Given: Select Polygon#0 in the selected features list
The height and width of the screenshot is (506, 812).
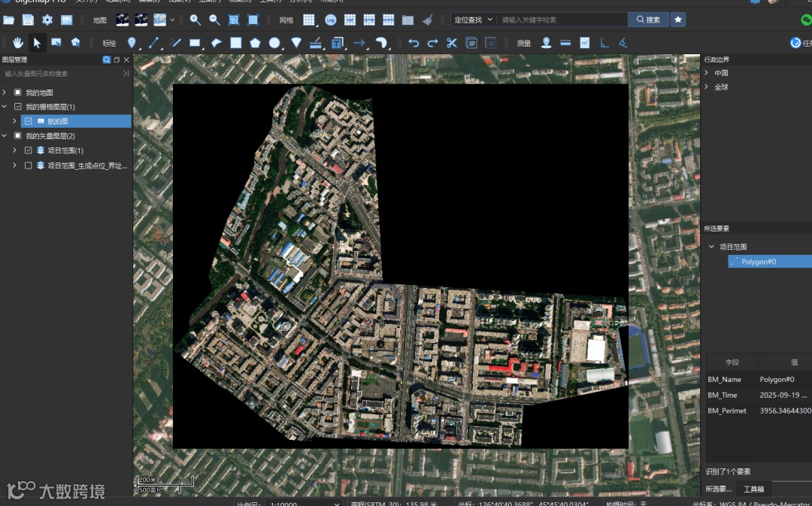Looking at the screenshot, I should [x=759, y=262].
